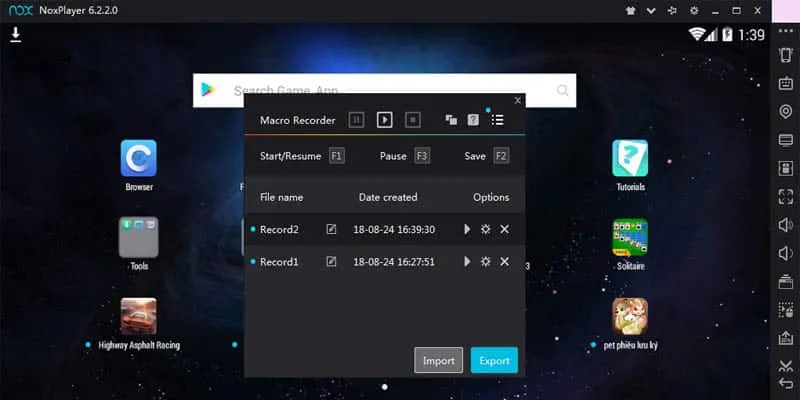The width and height of the screenshot is (800, 400).
Task: Open the merge macros icon in recorder header
Action: pos(451,120)
